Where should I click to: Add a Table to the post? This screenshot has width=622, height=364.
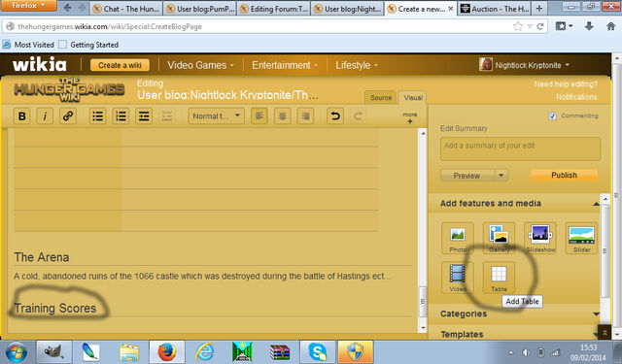point(499,278)
